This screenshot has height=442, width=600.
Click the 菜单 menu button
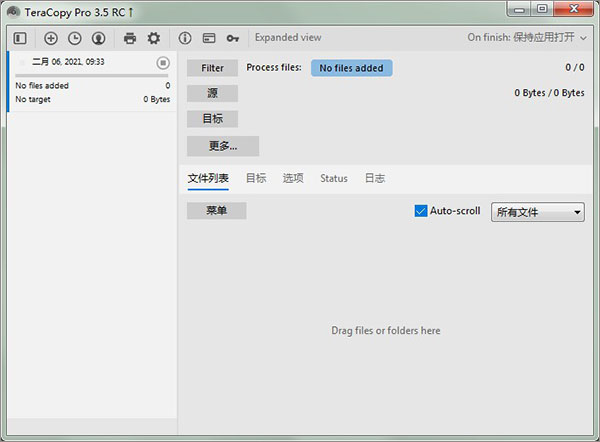217,211
